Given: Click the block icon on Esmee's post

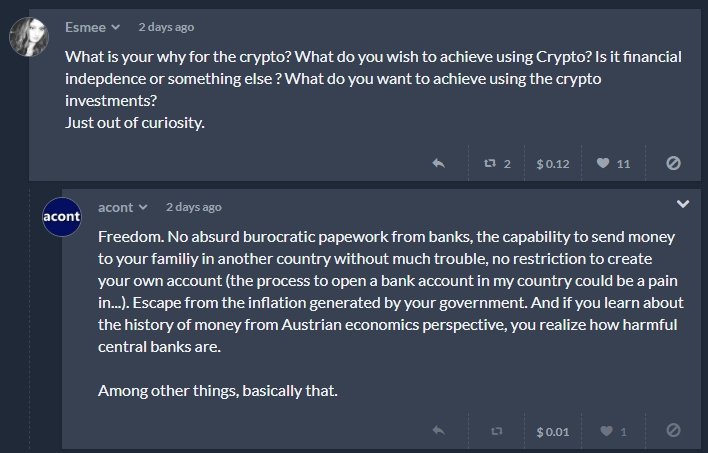Looking at the screenshot, I should [x=673, y=163].
